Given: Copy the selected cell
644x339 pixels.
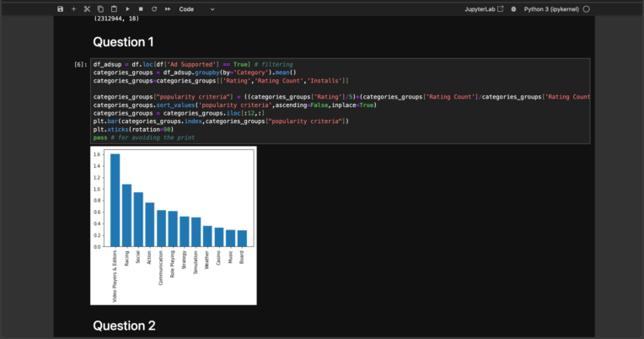Looking at the screenshot, I should pos(100,8).
